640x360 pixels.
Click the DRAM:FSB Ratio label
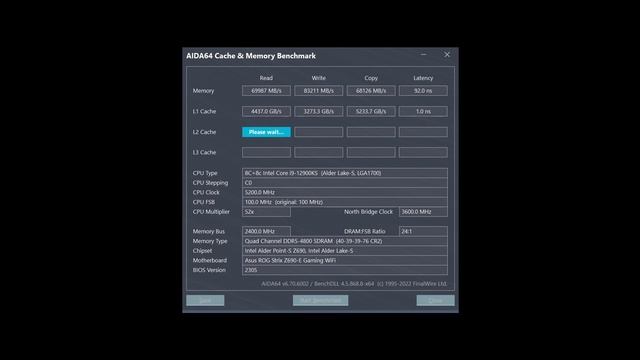pos(364,231)
